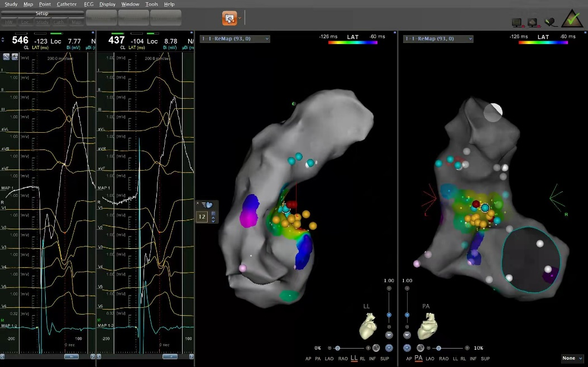Click the grey sphere icon in right map view
Viewport: 588px width, 367px height.
point(420,348)
